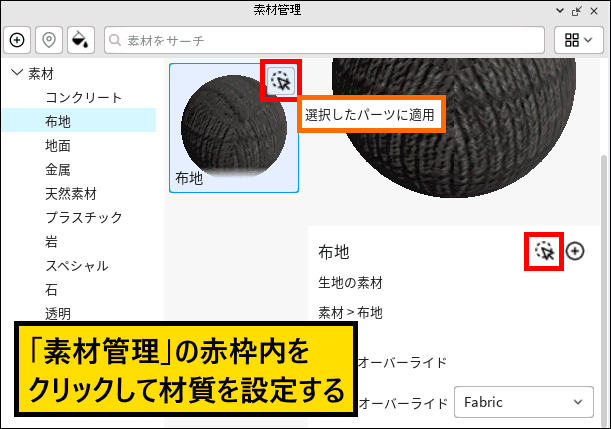The image size is (611, 429).
Task: Open the Fabric override dropdown
Action: [x=524, y=402]
